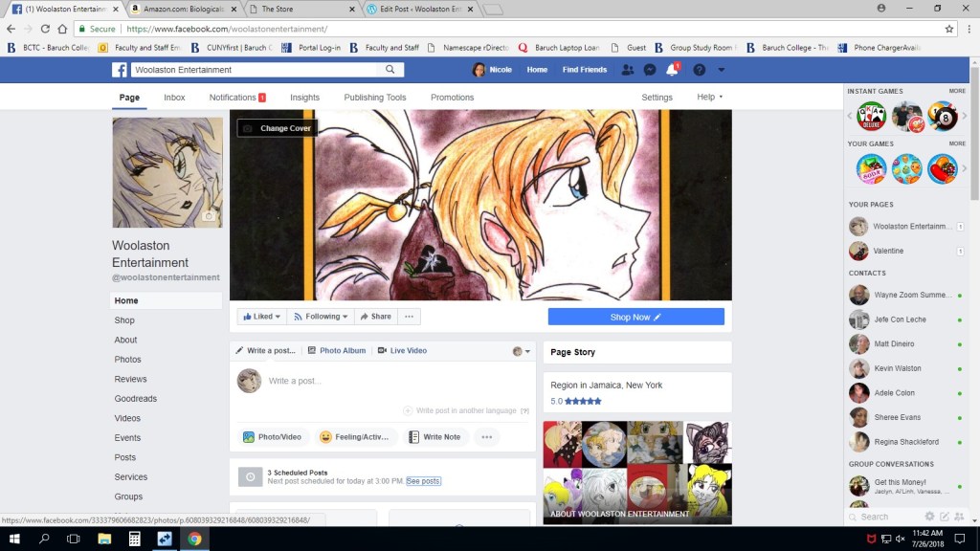Click the create group icon in chat bar

pos(959,517)
